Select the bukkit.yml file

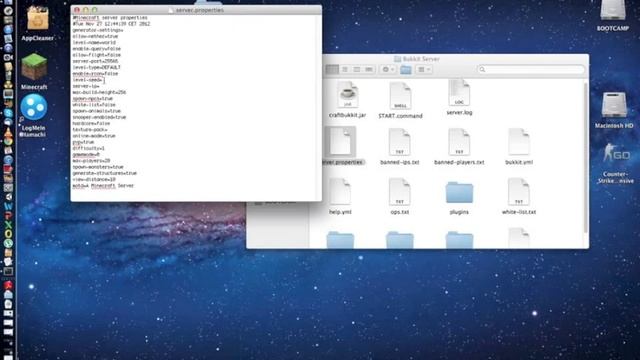(519, 147)
